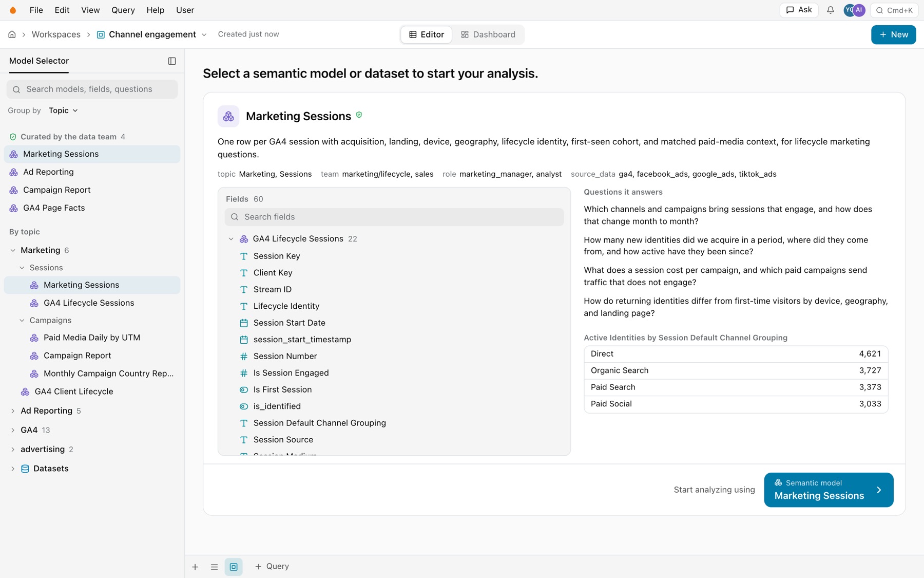The image size is (924, 578).
Task: Click the hash icon next to Session Number
Action: click(x=244, y=357)
